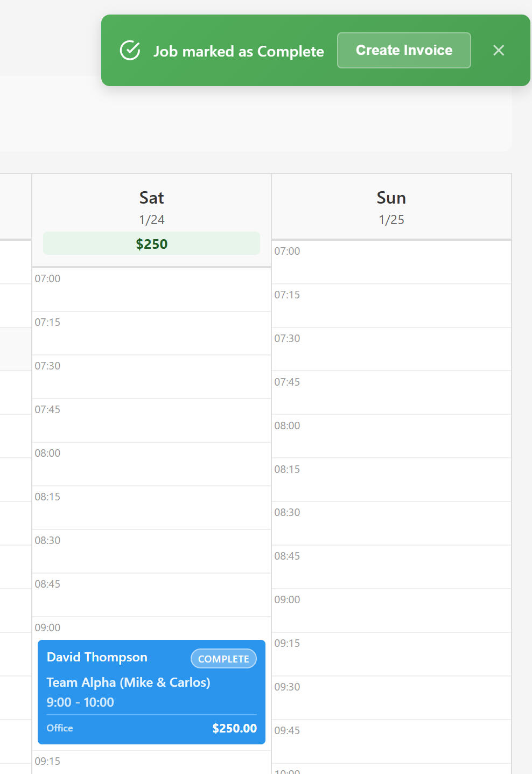Click the $250.00 price on the job card

coord(234,728)
